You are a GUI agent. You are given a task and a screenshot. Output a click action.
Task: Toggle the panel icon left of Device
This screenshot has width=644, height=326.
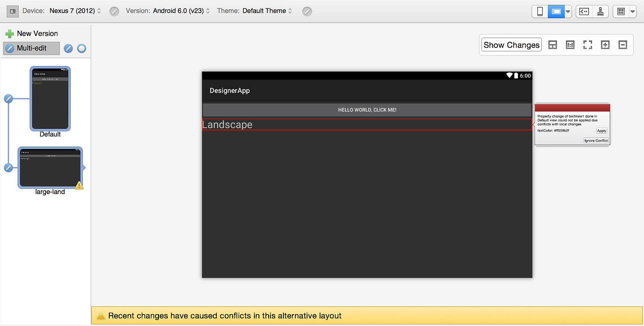(12, 11)
